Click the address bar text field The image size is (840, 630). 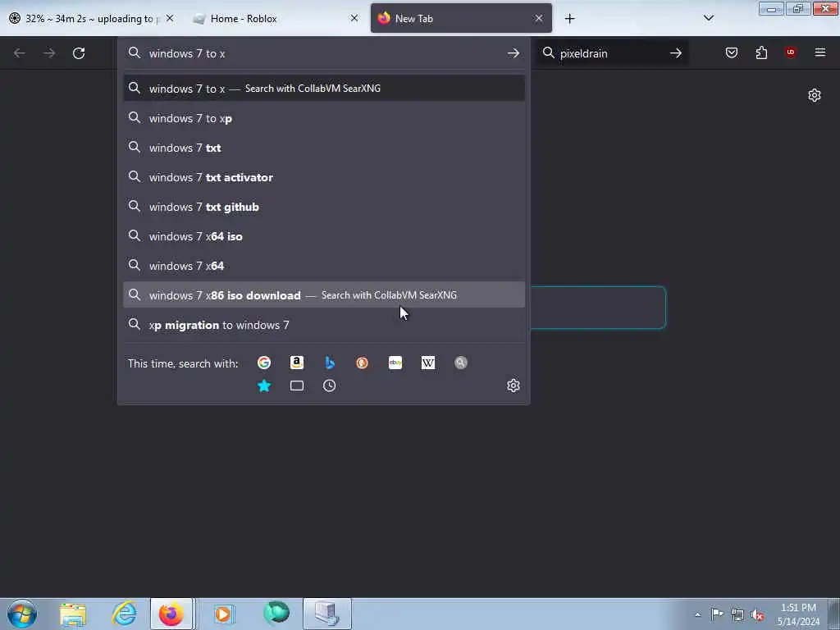[x=322, y=53]
